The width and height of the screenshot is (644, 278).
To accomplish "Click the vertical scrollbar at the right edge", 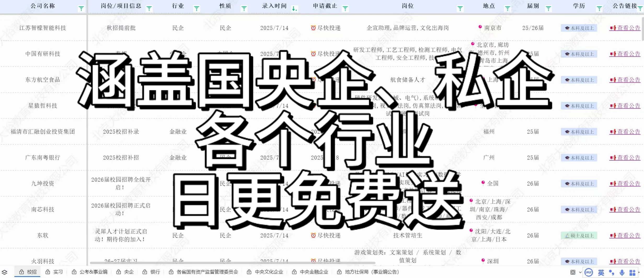I will 643,29.
